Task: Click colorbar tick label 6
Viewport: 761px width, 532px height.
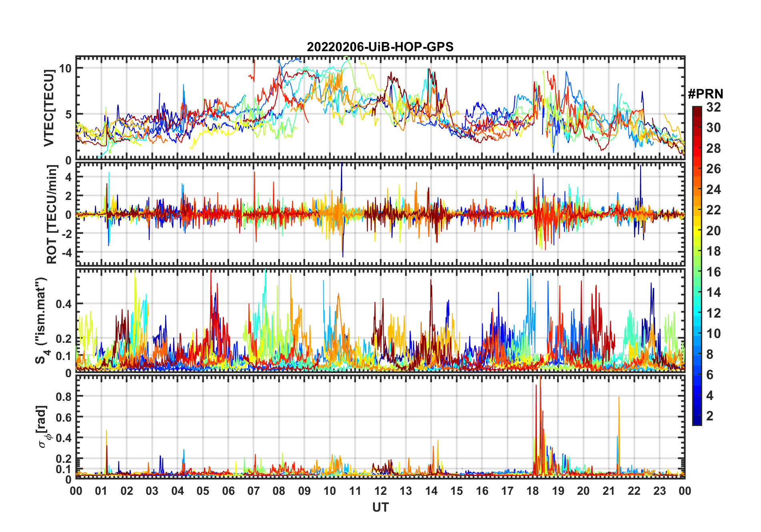Action: (710, 375)
